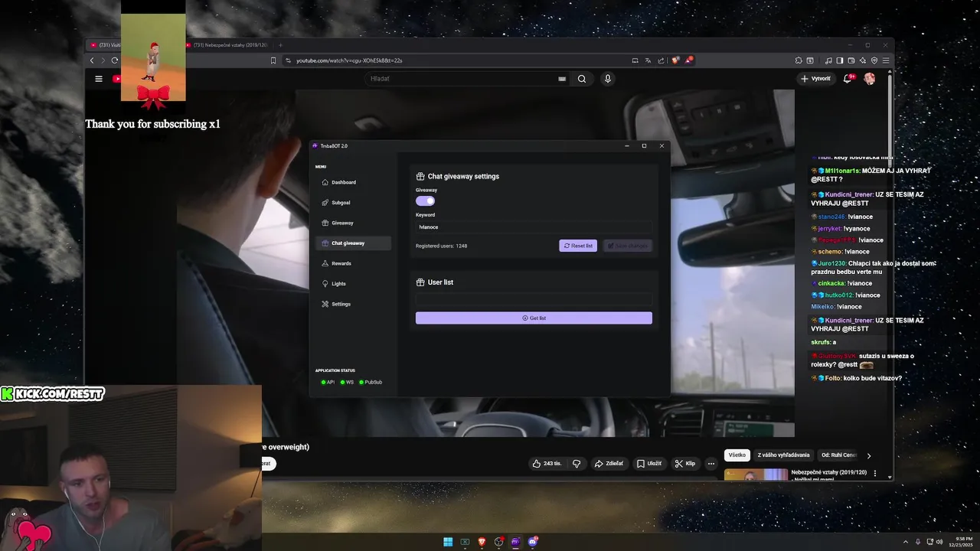Reload the YouTube page
Screen dimensions: 980x551
(115, 60)
